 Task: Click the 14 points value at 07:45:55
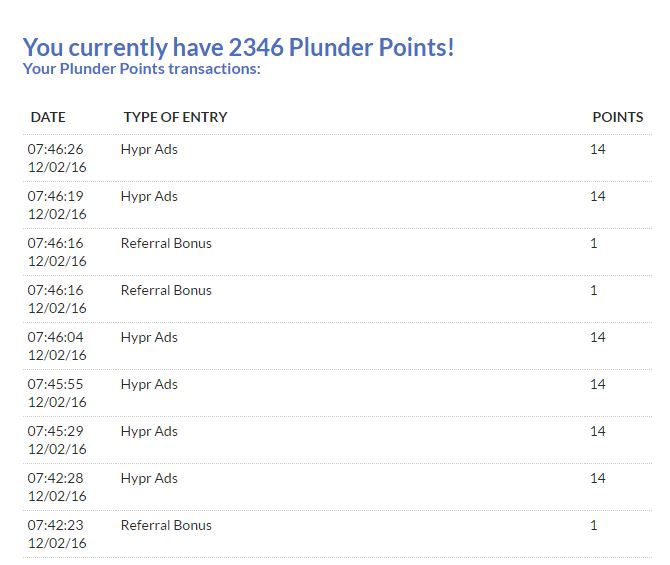pos(598,384)
